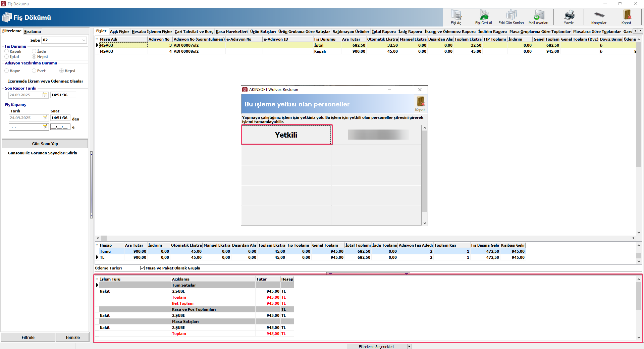Open the Filtreleme Seçenekleri dropdown arrow
The height and width of the screenshot is (349, 644).
[x=409, y=347]
